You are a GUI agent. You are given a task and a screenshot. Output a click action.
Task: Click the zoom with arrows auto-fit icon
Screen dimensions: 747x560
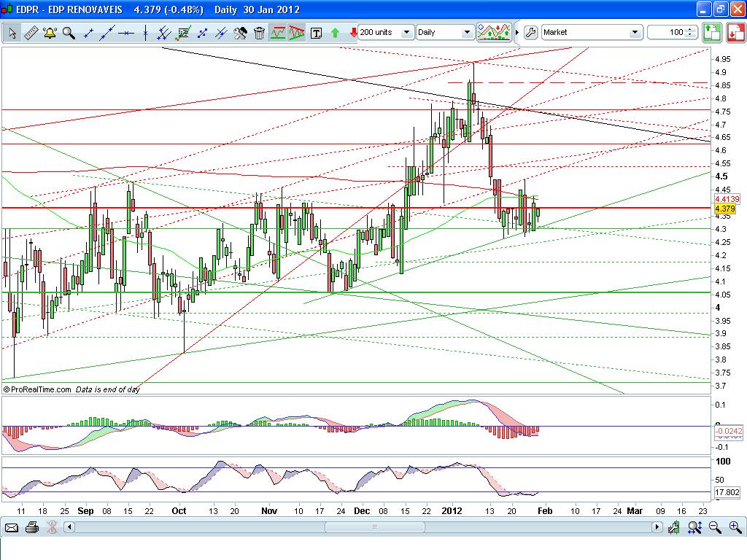click(x=694, y=527)
